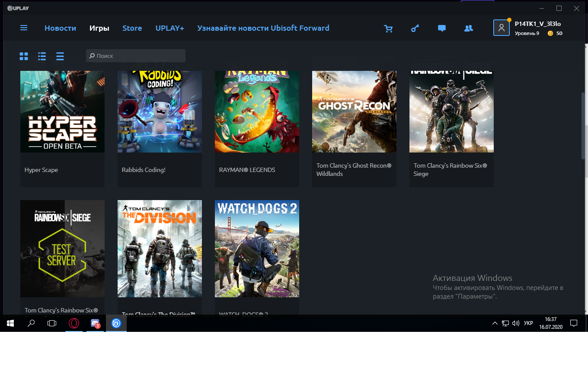Click the Uplay logo in title bar
This screenshot has height=366, width=588.
pyautogui.click(x=19, y=8)
